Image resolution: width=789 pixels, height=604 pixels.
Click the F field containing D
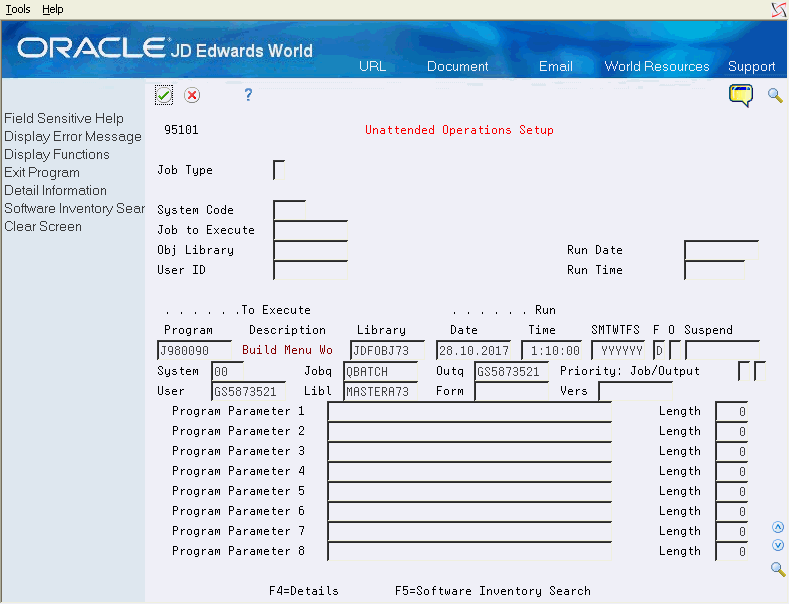pos(659,350)
